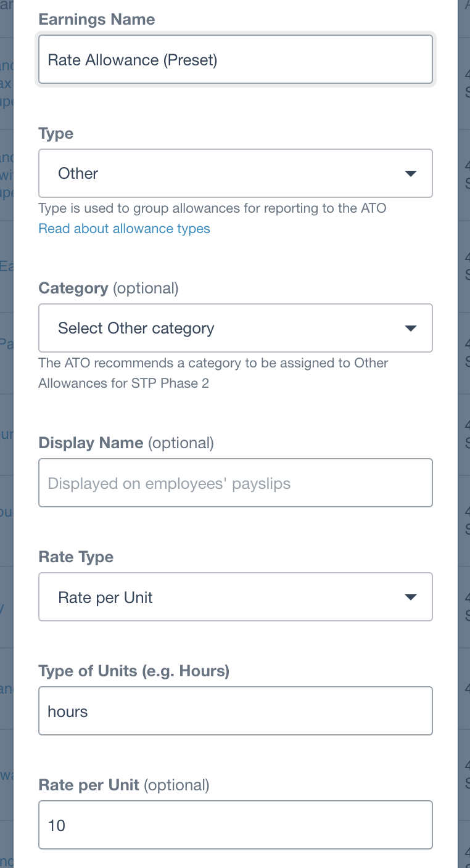Open the Read about allowance types link

tap(124, 229)
